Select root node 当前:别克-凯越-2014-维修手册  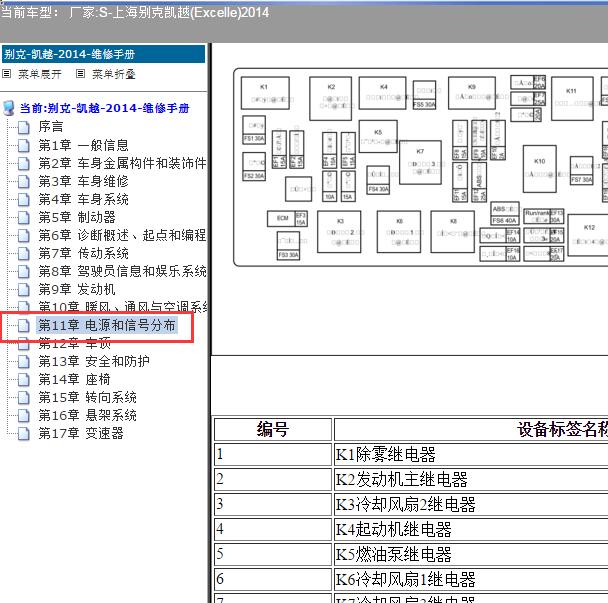pos(104,108)
